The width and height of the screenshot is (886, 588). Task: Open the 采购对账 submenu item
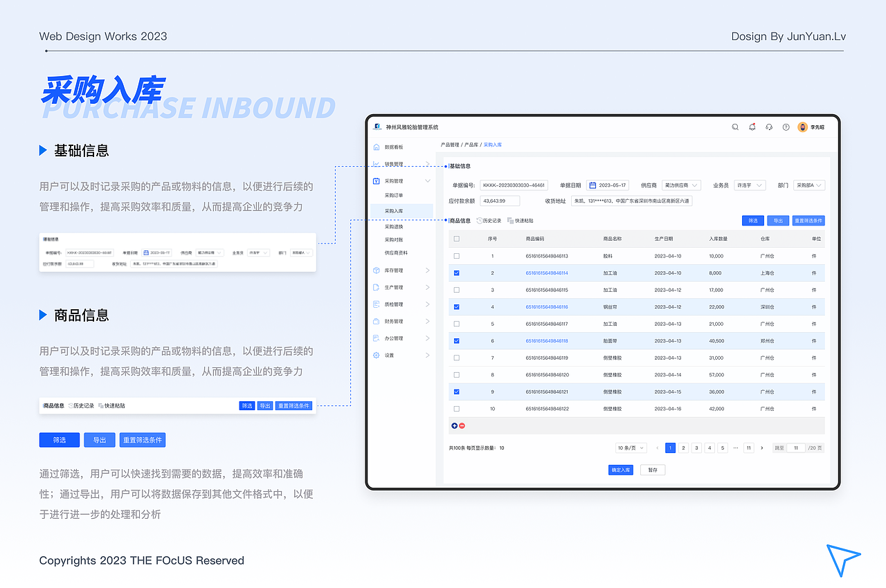394,239
